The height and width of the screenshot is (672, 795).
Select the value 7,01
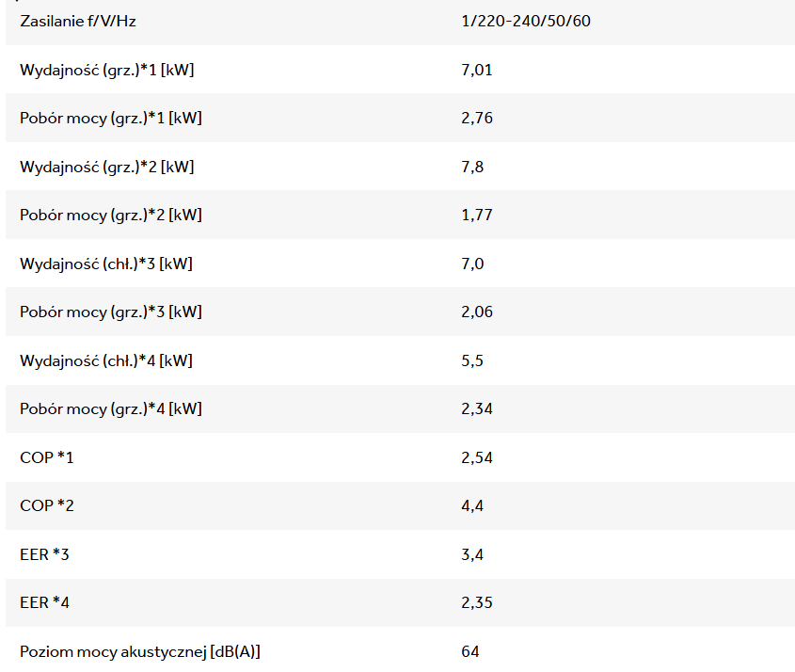click(x=477, y=70)
